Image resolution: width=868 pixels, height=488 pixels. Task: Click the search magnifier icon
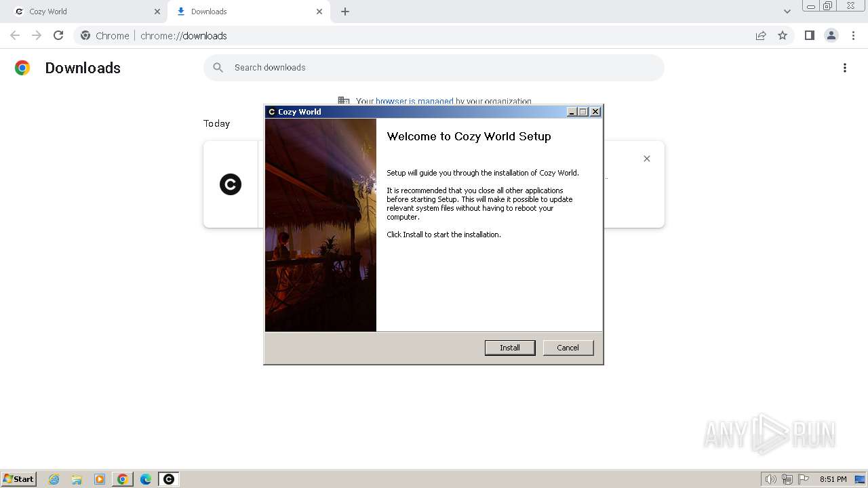tap(218, 68)
